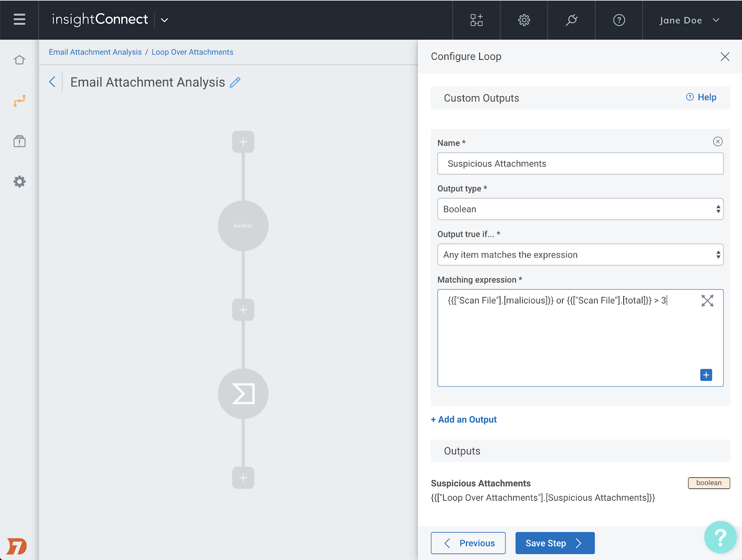The width and height of the screenshot is (742, 560).
Task: Open the 'Output true if' dropdown
Action: [580, 255]
